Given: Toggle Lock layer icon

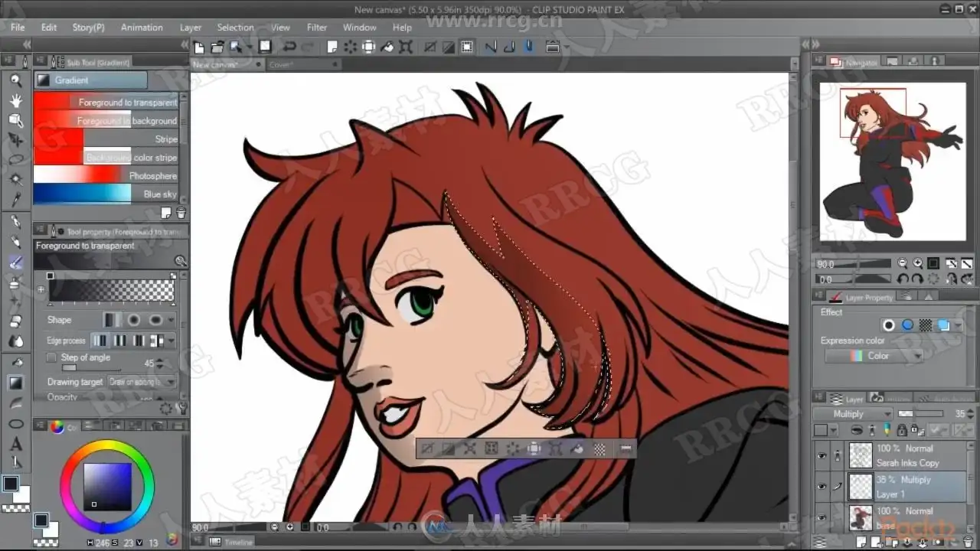Looking at the screenshot, I should tap(901, 431).
